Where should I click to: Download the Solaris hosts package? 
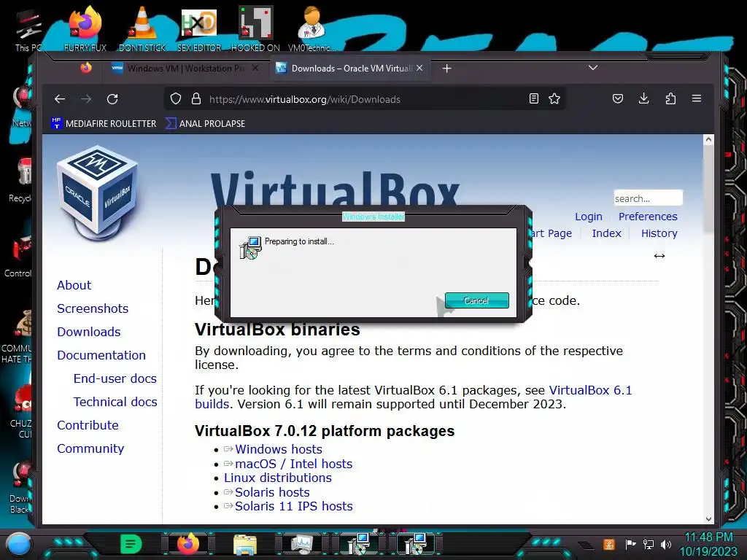272,492
